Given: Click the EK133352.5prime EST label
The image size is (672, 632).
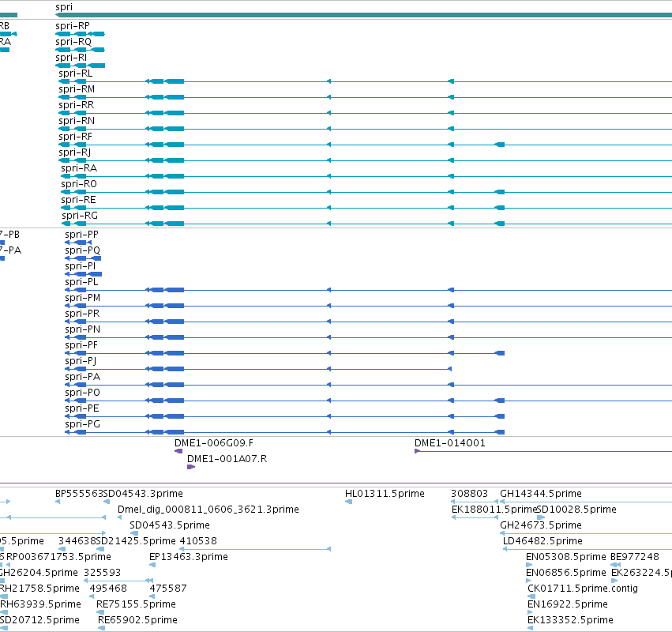Looking at the screenshot, I should click(x=570, y=620).
